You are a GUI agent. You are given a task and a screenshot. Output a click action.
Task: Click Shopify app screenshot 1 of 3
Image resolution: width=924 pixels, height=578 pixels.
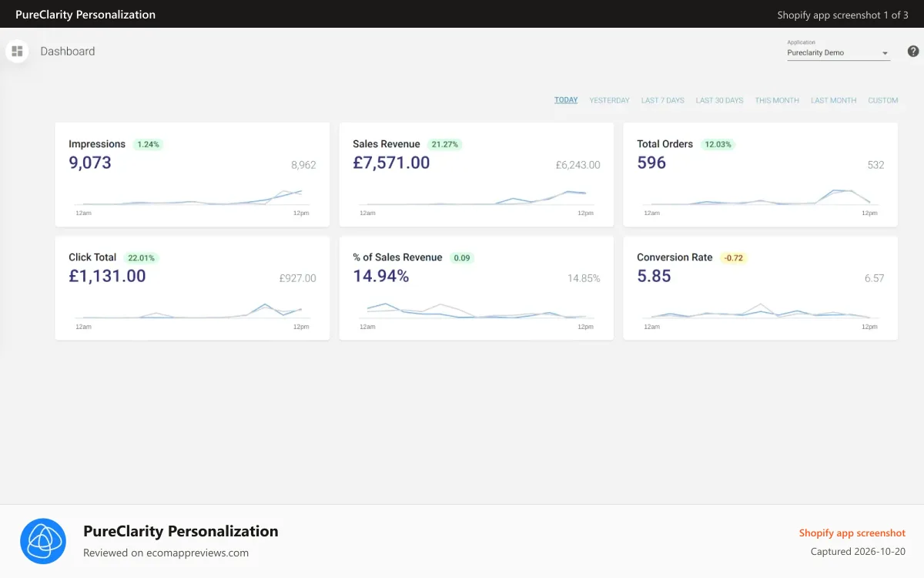point(843,15)
